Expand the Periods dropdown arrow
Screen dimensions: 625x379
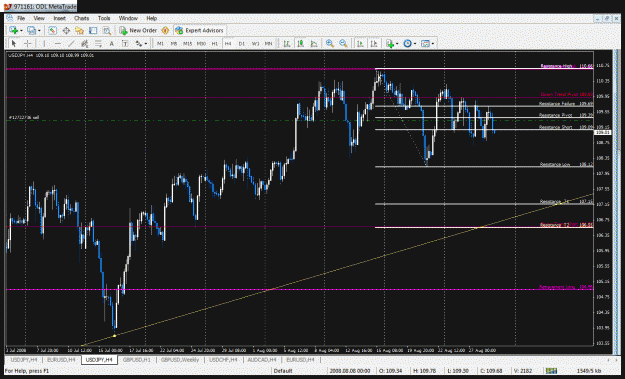(x=415, y=44)
